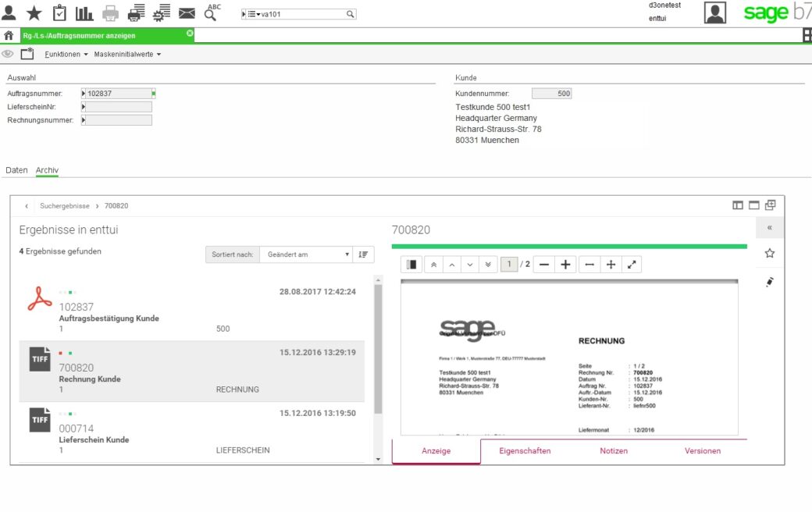Open the envelope mail icon
This screenshot has height=512, width=812.
[x=187, y=13]
